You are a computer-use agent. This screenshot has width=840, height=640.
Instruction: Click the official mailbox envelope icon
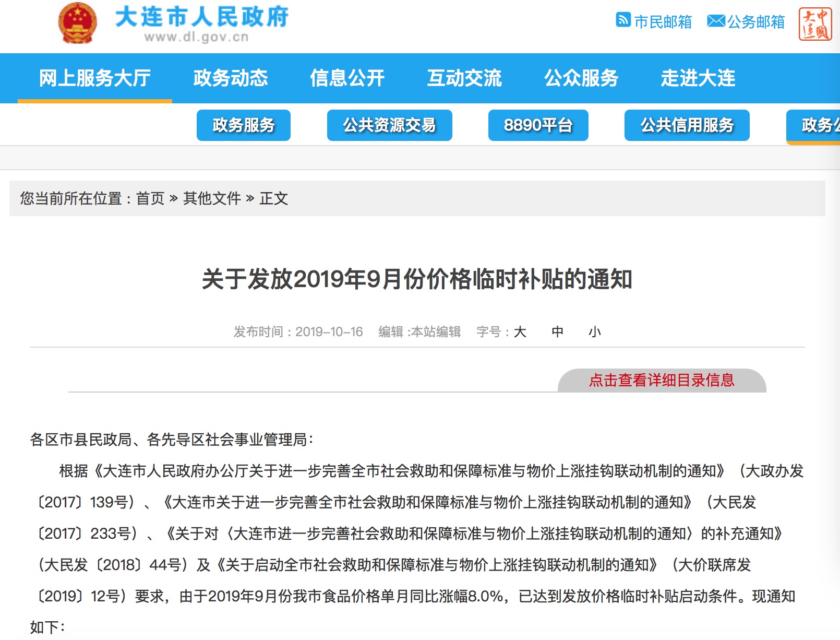tap(716, 21)
